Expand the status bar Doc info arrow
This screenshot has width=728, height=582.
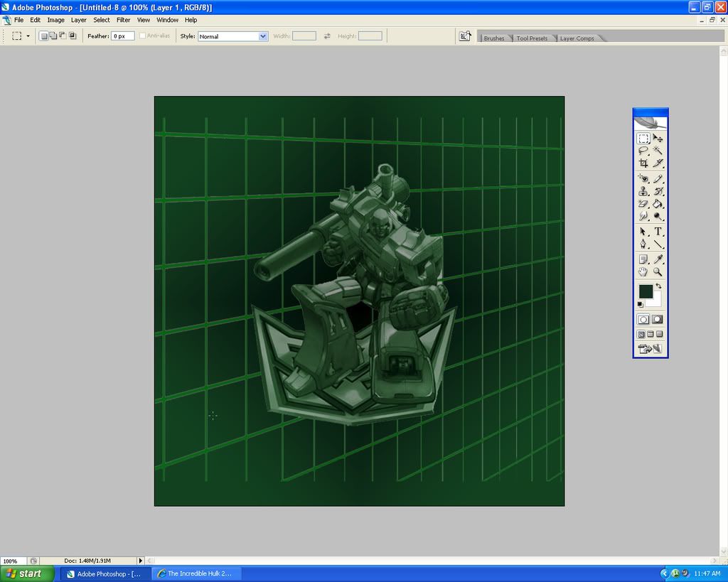(x=140, y=561)
